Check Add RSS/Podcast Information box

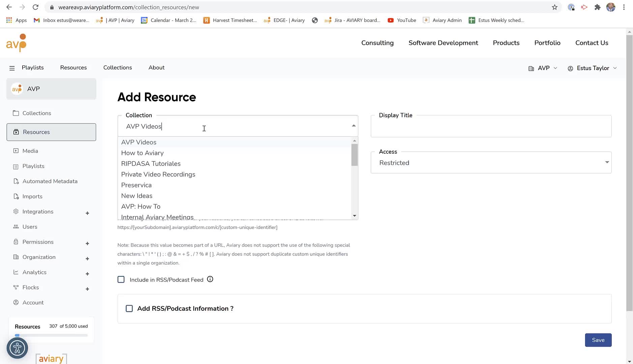click(129, 308)
